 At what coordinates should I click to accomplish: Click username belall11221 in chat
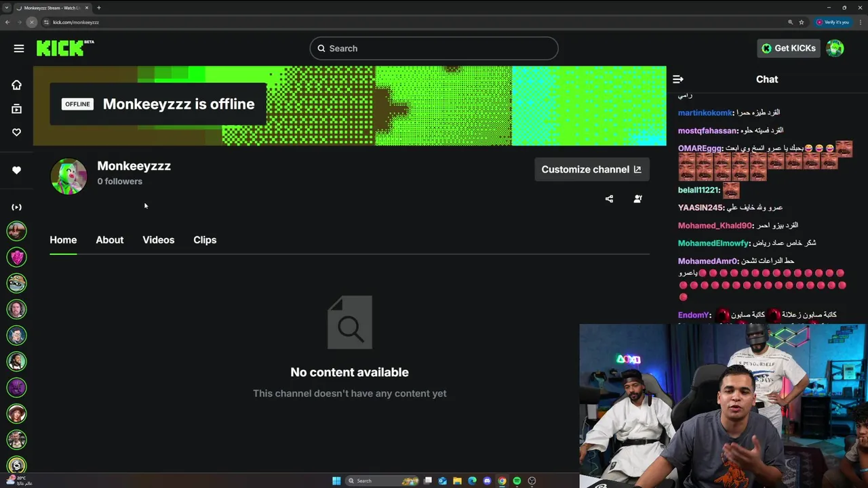698,190
